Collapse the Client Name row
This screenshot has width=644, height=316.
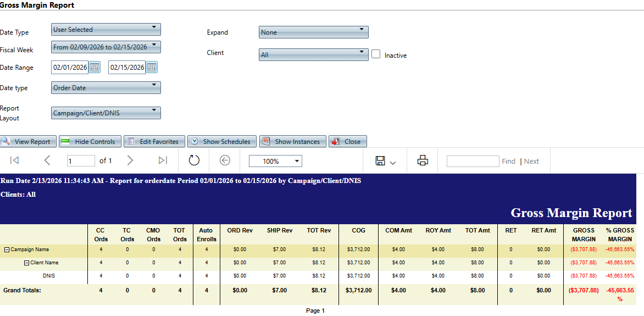click(x=26, y=263)
